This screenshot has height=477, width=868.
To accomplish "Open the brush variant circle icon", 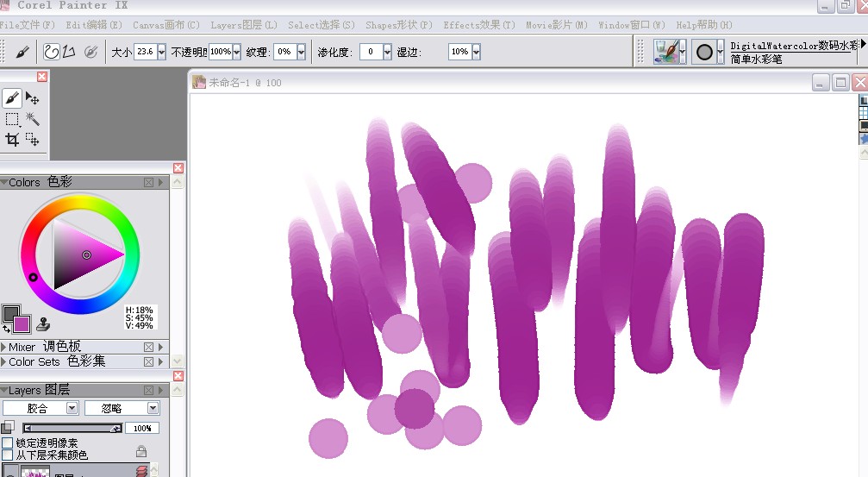I will (704, 52).
